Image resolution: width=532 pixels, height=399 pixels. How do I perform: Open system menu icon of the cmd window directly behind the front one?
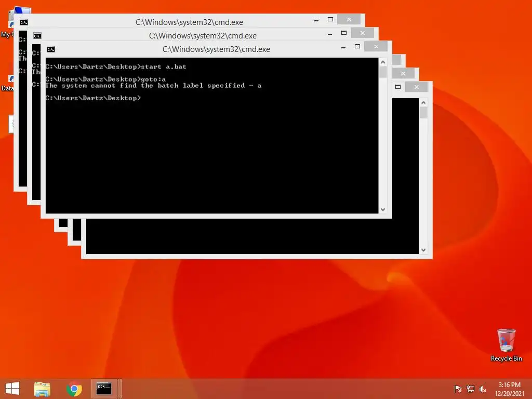(37, 36)
